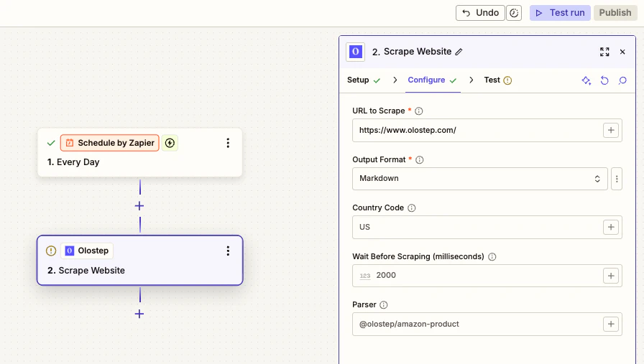Add a step after Scrape Website
The image size is (644, 364).
click(139, 314)
